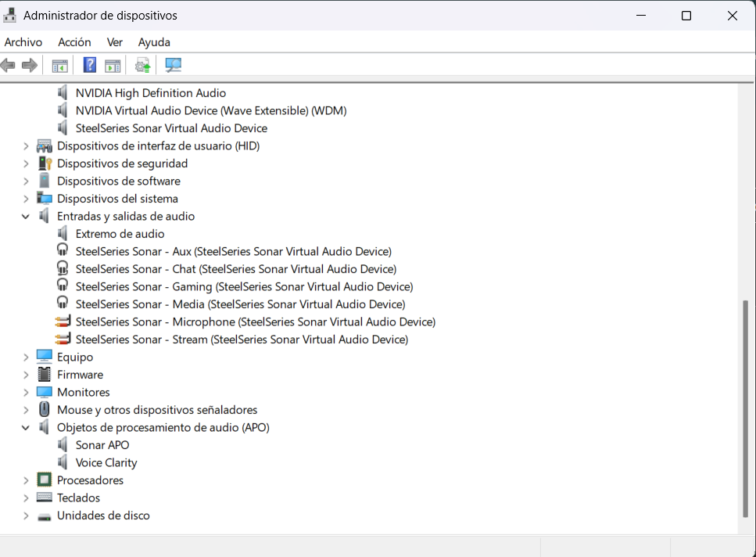Select the headphone icon of Sonar - Aux
Image resolution: width=756 pixels, height=557 pixels.
coord(63,250)
